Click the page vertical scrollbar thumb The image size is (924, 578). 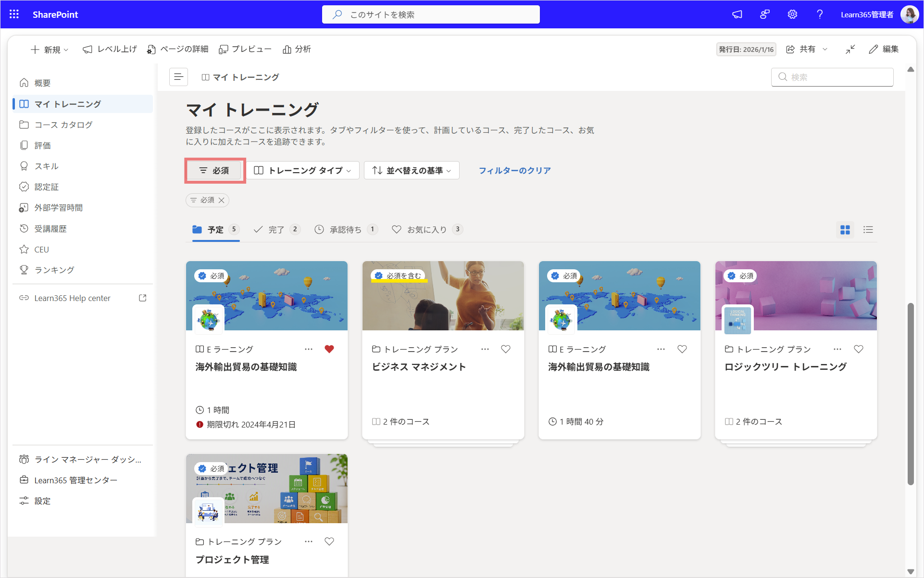[910, 394]
